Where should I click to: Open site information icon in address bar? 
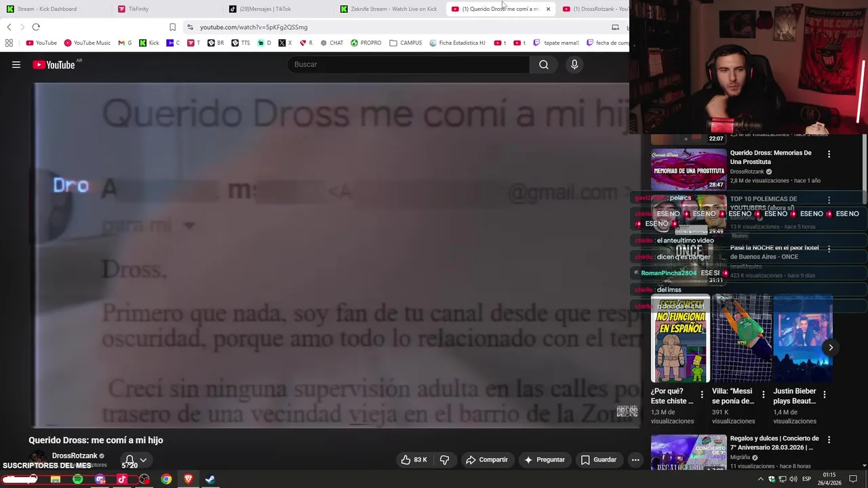190,27
